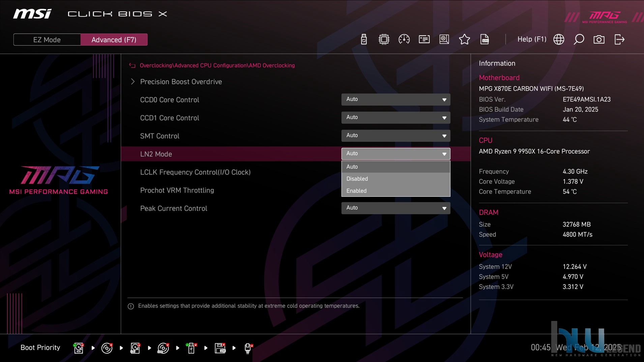Open the CCD0 Core Control dropdown
The image size is (644, 362).
[396, 99]
